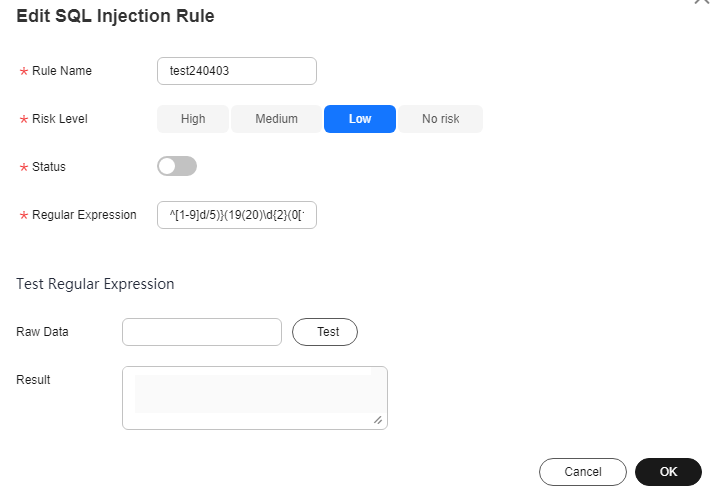Click the Regular Expression input field
This screenshot has width=715, height=490.
pos(237,215)
